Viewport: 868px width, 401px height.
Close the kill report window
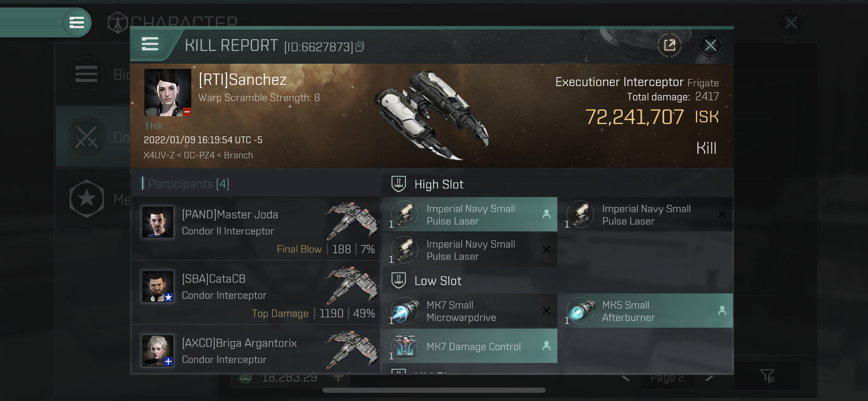click(710, 45)
